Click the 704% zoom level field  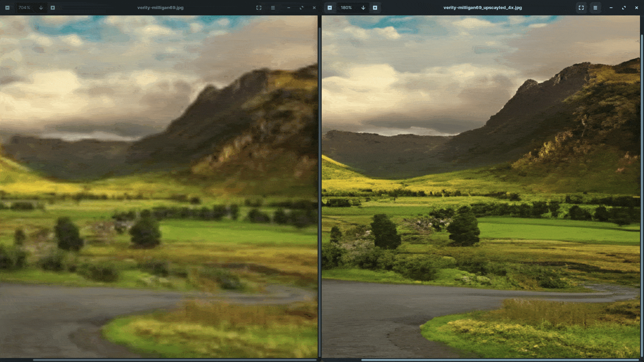[24, 8]
